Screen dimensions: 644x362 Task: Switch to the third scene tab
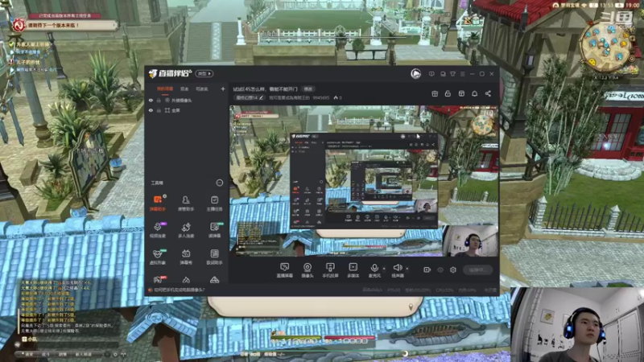[202, 88]
